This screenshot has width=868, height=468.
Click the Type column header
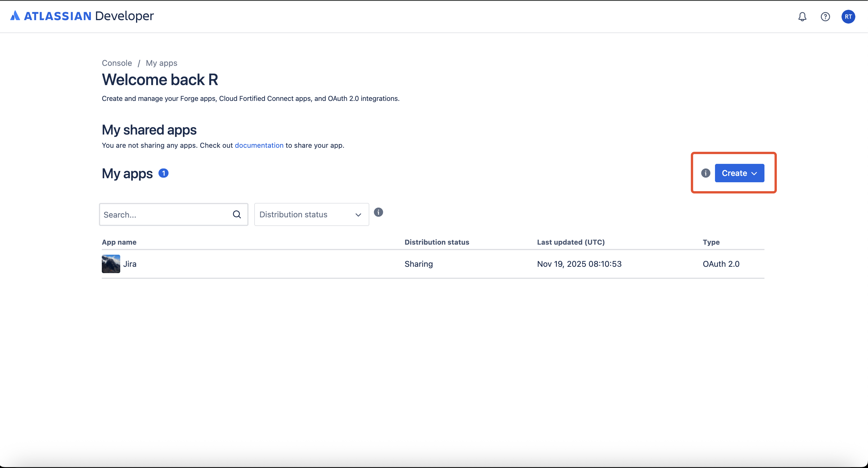(711, 242)
